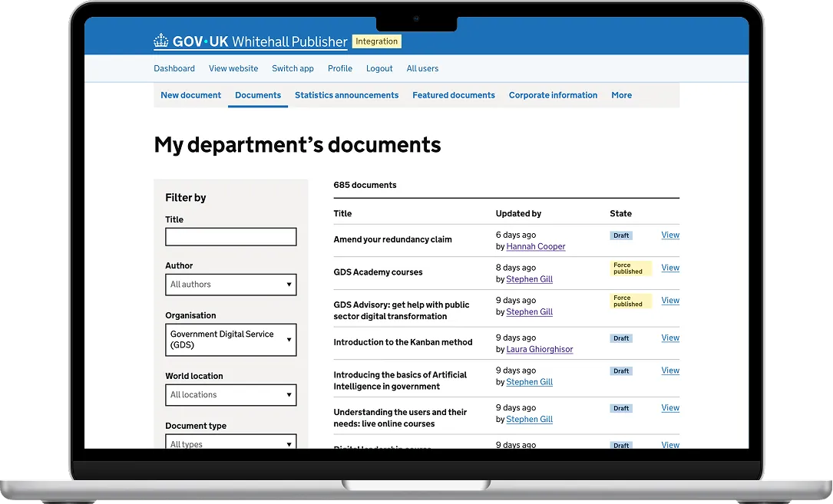The width and height of the screenshot is (833, 504).
Task: View Amend your redundancy claim document
Action: click(670, 235)
